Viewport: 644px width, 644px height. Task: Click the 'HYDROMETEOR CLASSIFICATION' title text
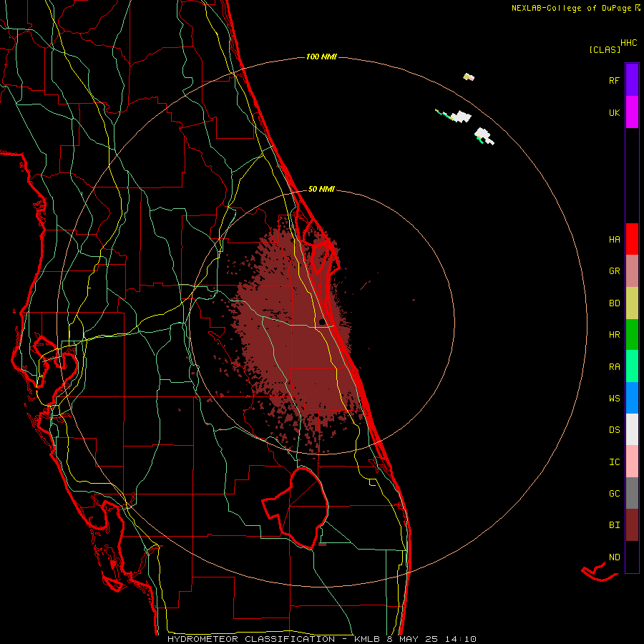(x=251, y=639)
